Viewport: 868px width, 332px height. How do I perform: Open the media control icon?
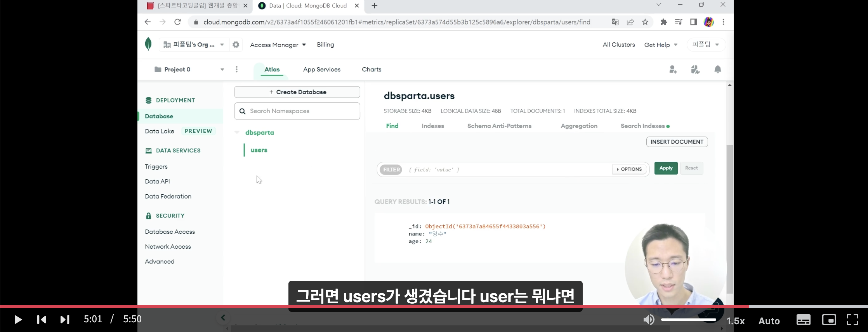pos(679,22)
